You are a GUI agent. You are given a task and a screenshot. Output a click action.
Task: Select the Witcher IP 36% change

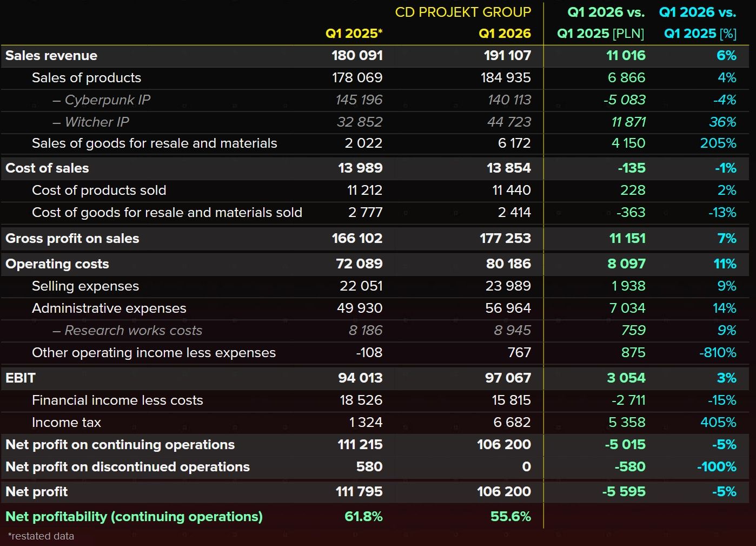(722, 122)
